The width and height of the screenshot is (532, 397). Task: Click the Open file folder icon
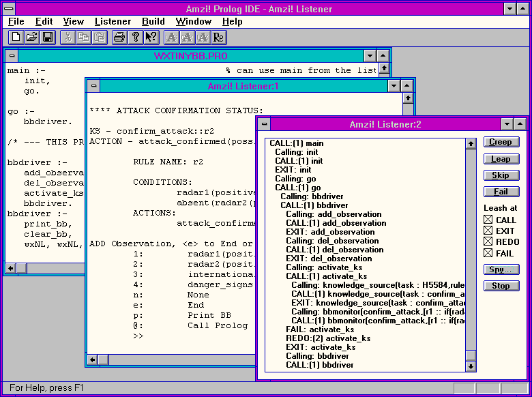click(x=32, y=38)
